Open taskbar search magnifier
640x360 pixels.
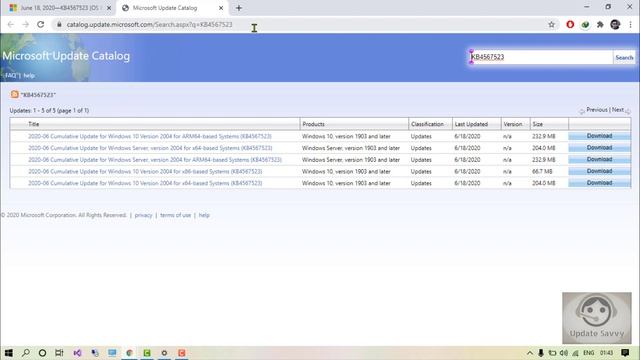(26, 353)
